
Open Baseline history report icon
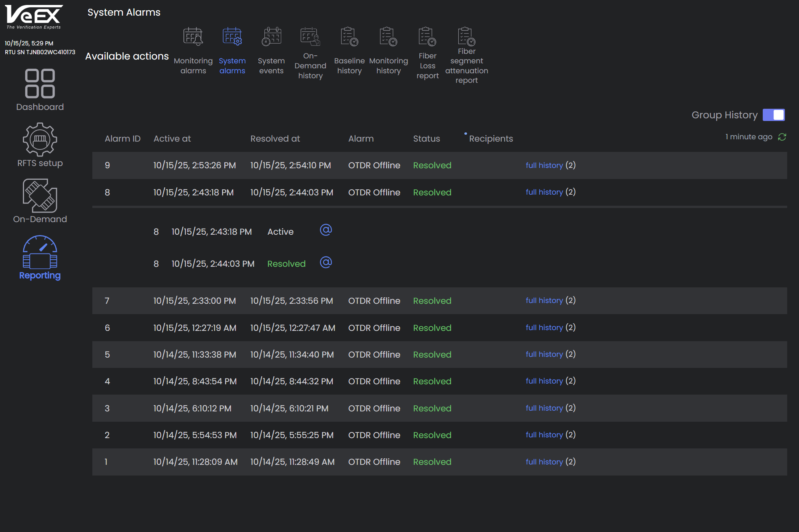[x=349, y=37]
